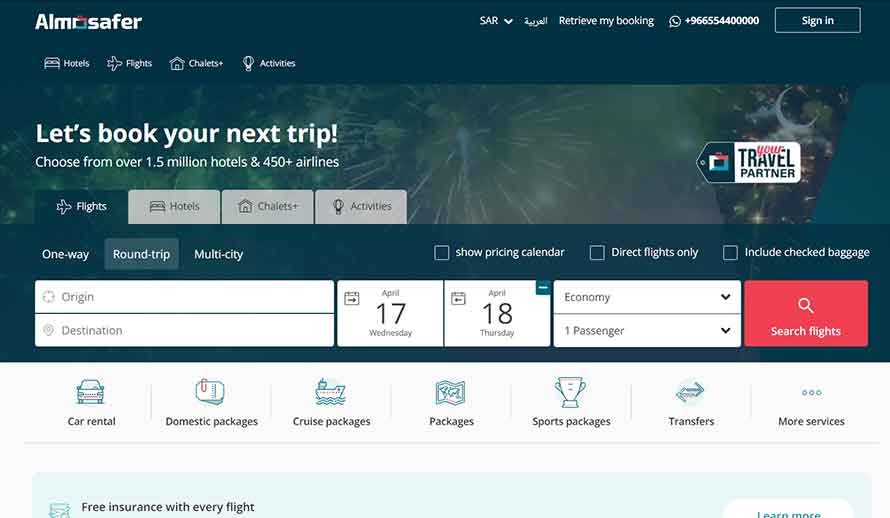The image size is (890, 518).
Task: Select the One-way trip option
Action: (65, 254)
